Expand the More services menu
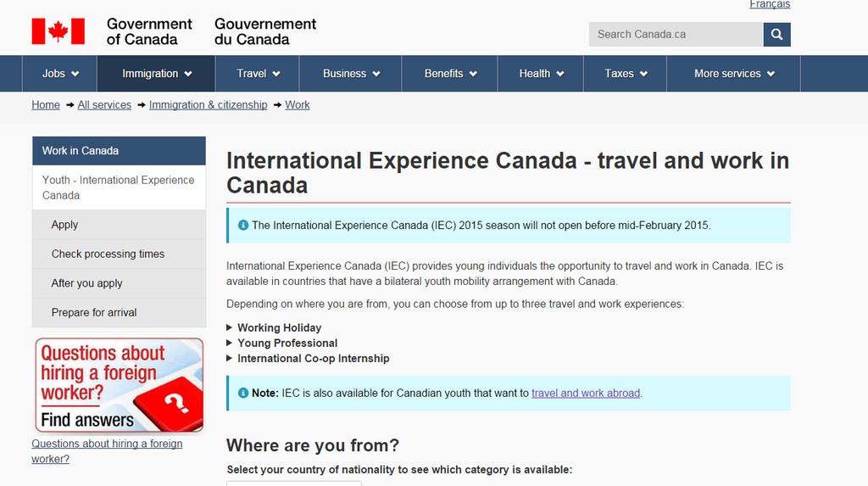 pyautogui.click(x=734, y=74)
